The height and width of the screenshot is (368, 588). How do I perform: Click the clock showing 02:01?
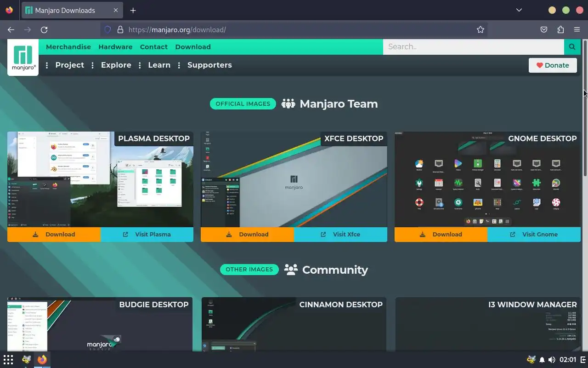point(568,360)
